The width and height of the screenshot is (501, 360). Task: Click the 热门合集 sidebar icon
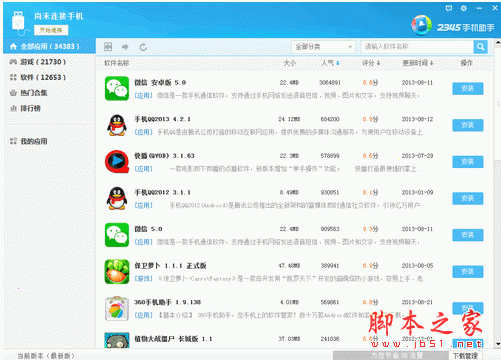click(x=13, y=93)
